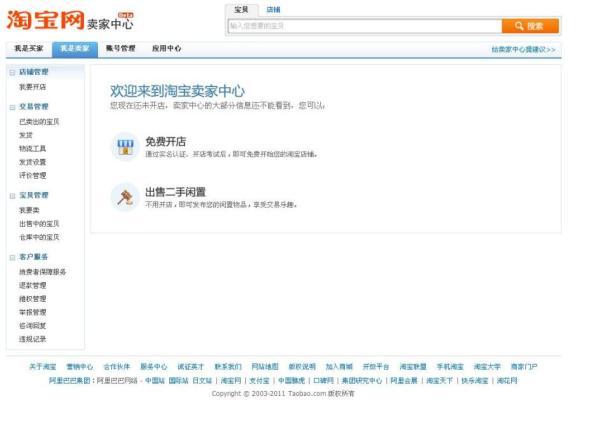Screen dimensions: 590x424
Task: Collapse the 交易管理 section
Action: coord(12,107)
